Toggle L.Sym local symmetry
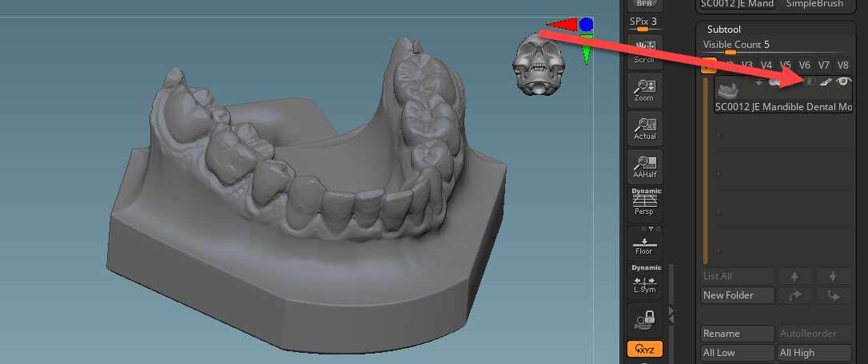868x364 pixels. click(x=644, y=279)
